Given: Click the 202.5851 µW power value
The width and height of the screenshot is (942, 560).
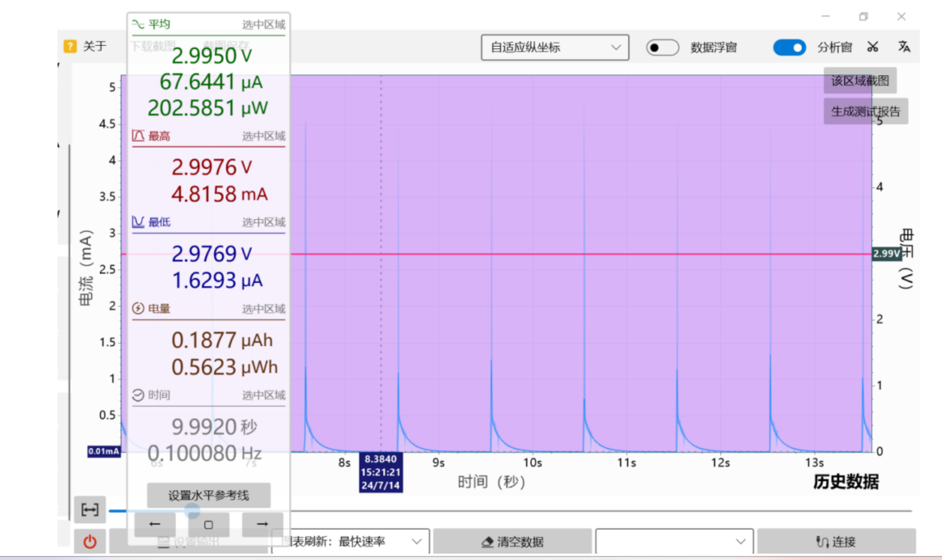Looking at the screenshot, I should pos(208,108).
